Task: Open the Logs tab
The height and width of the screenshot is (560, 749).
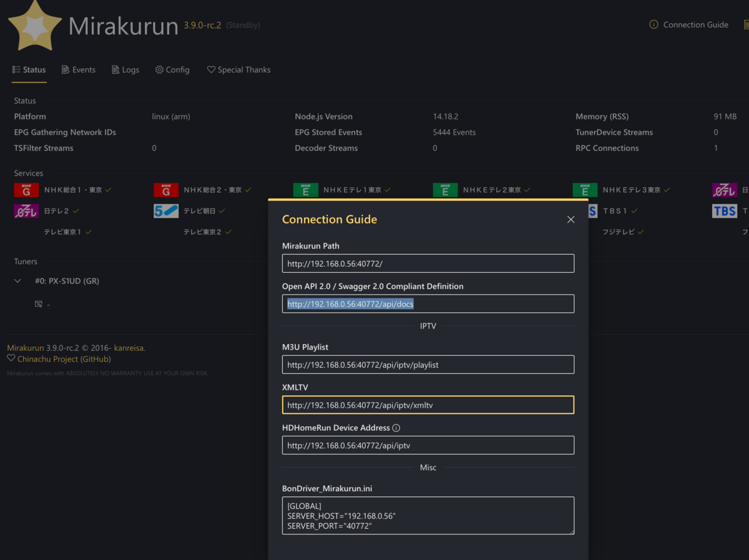Action: (x=125, y=70)
